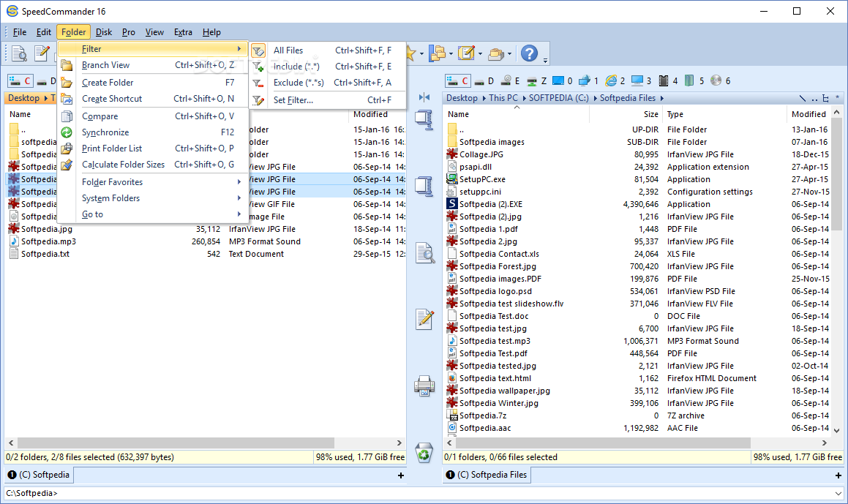This screenshot has height=504, width=848.
Task: Click the printer icon in middle bar
Action: (424, 385)
